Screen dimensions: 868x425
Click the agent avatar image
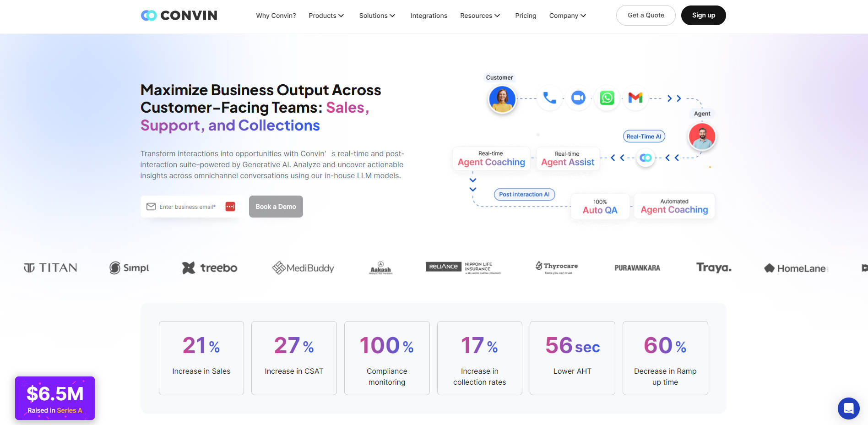702,136
